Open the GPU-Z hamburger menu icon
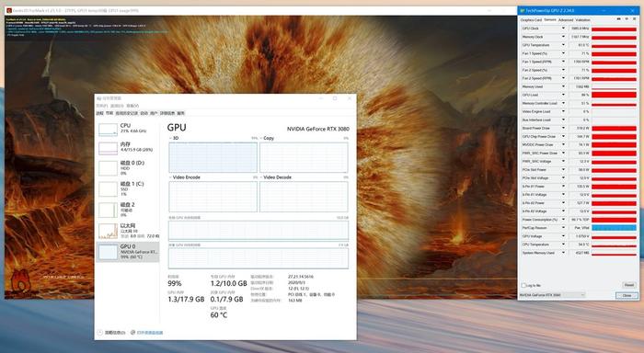The height and width of the screenshot is (353, 644). (634, 19)
